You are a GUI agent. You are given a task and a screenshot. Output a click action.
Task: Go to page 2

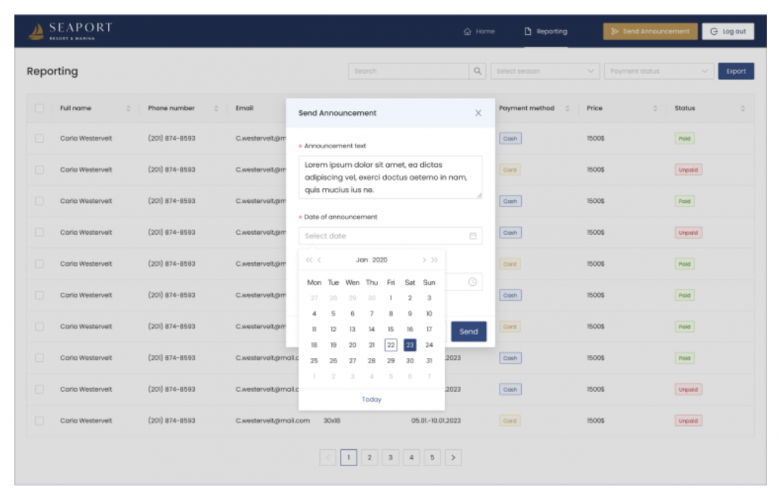pos(369,457)
